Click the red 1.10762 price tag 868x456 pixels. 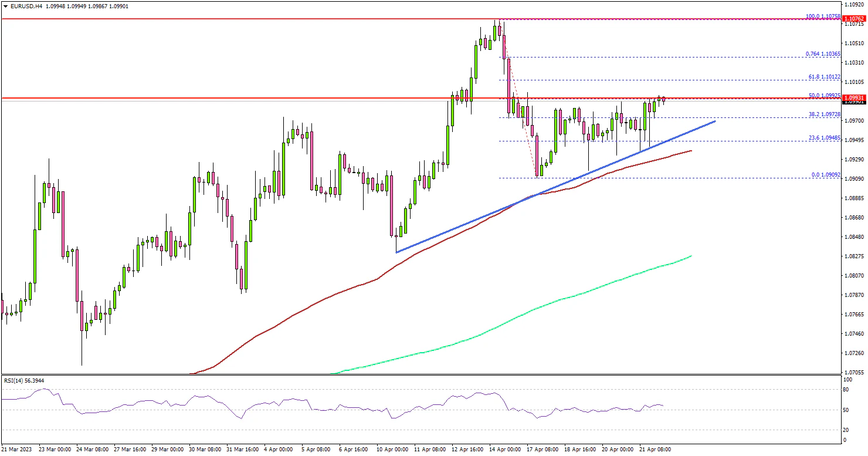(x=855, y=19)
